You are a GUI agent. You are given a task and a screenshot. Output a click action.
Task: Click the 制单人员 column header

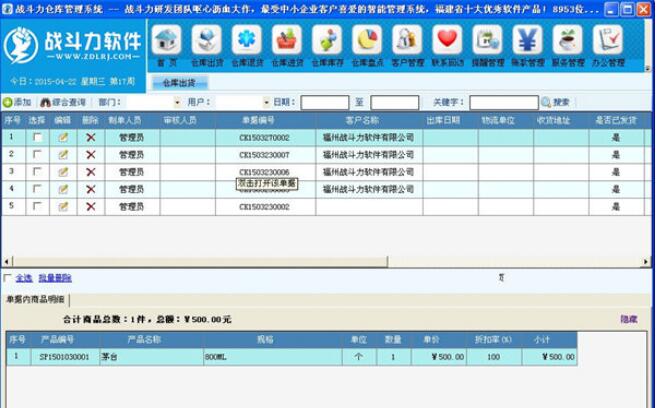click(124, 120)
